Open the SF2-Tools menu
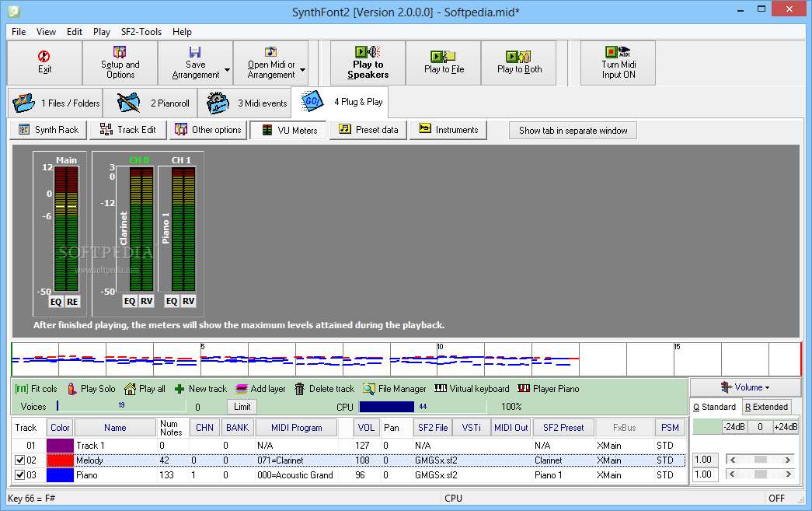 pyautogui.click(x=141, y=32)
